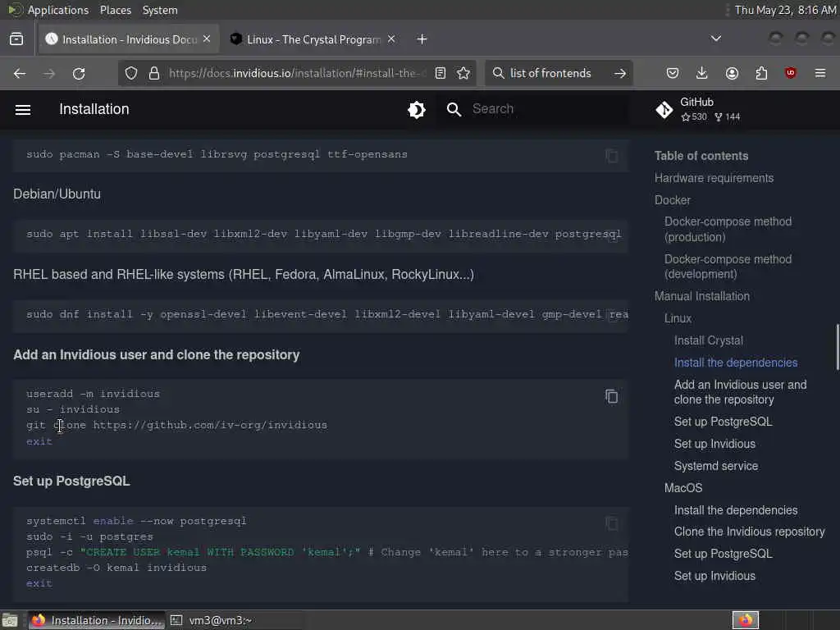Go to MacOS Set up PostgreSQL link
Image resolution: width=840 pixels, height=630 pixels.
[723, 554]
